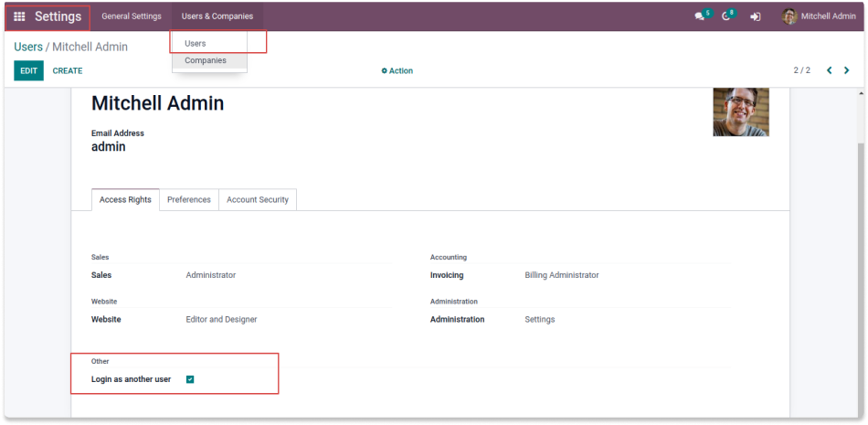868x425 pixels.
Task: Click the Mitchell Admin profile photo
Action: 740,112
